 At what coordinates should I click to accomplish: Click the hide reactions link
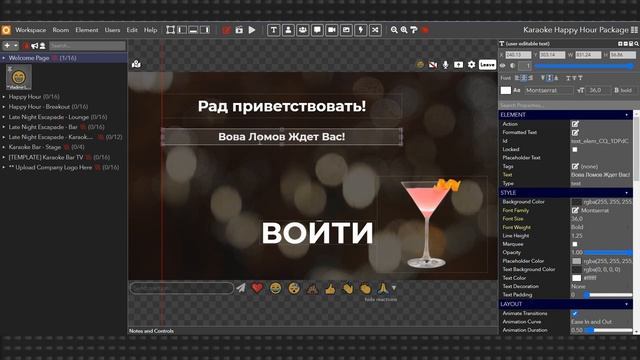[380, 299]
